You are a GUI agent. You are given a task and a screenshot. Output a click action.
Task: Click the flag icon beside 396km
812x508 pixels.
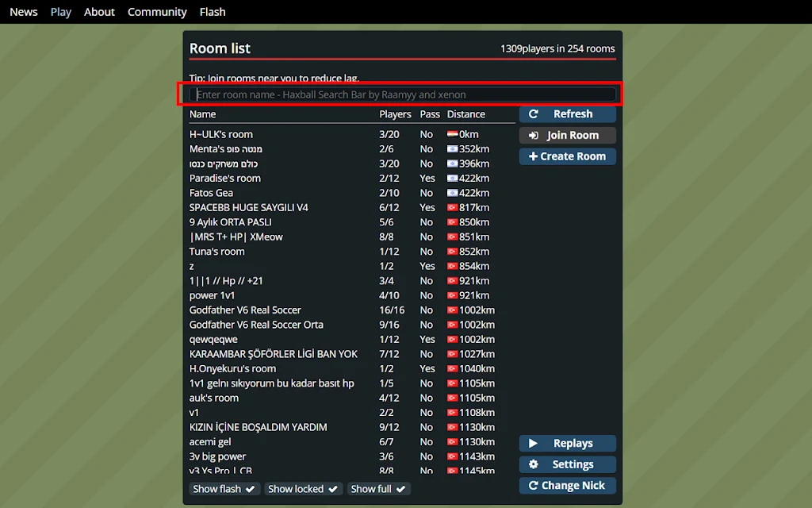click(453, 164)
